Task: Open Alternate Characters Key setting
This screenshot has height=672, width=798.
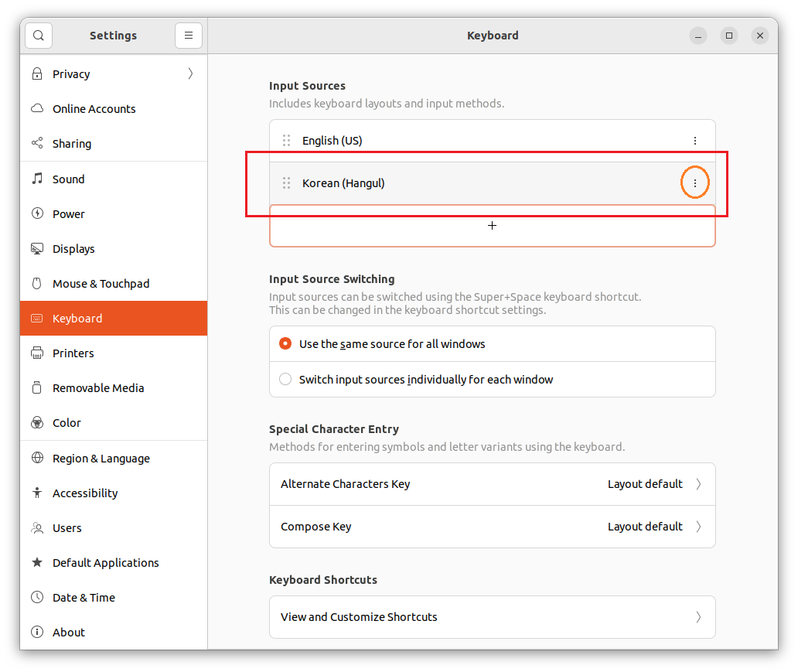Action: (492, 484)
